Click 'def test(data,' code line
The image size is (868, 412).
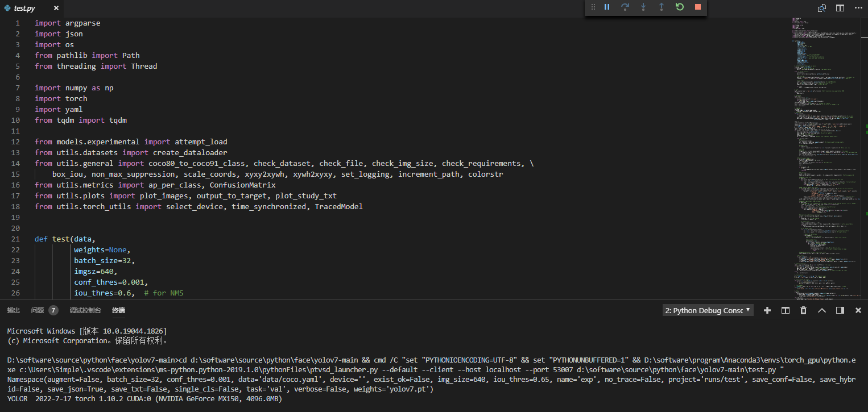65,239
